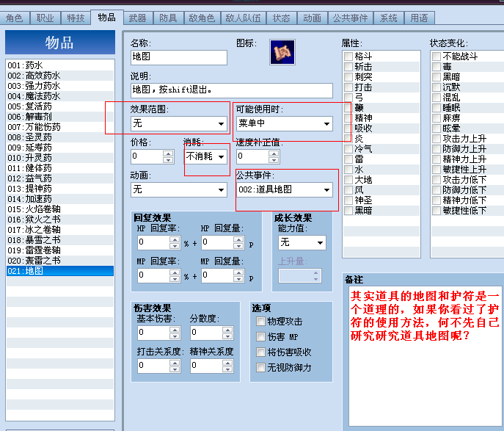
Task: Click the 基本伤害 spinner arrows
Action: 175,333
